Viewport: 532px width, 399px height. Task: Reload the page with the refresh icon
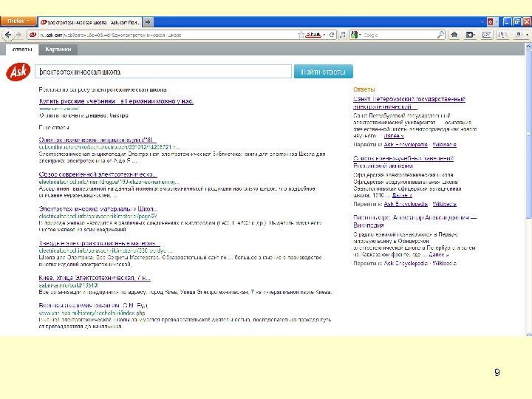click(x=332, y=35)
